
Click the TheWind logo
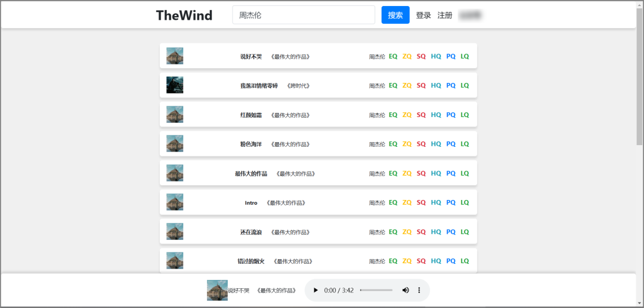[x=184, y=16]
